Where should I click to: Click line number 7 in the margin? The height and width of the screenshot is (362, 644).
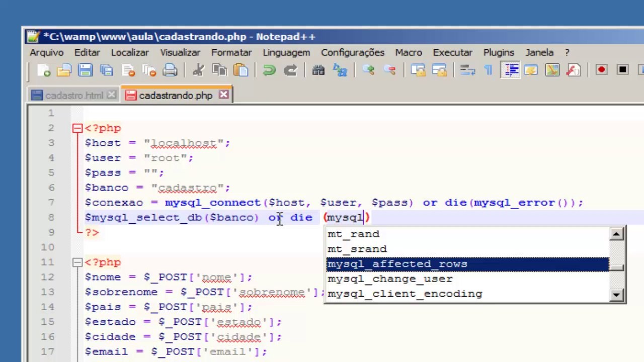click(51, 202)
